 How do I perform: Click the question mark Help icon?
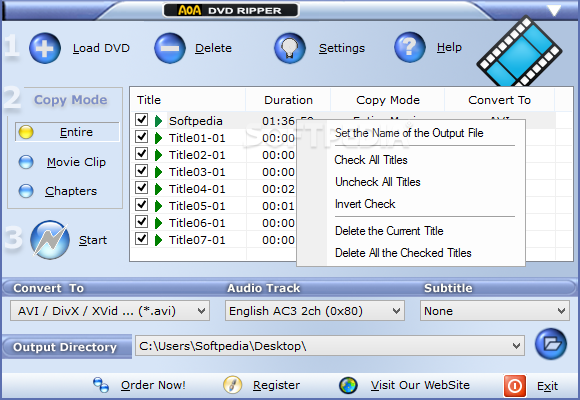409,47
